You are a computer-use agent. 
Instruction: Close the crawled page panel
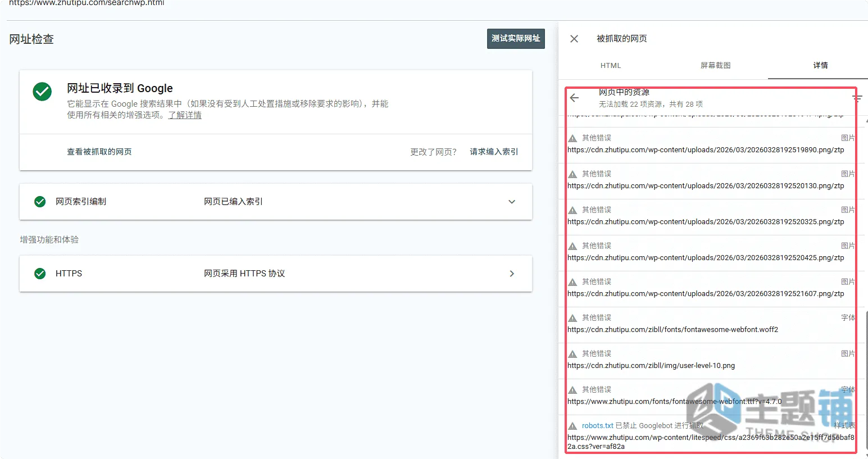[x=574, y=39]
